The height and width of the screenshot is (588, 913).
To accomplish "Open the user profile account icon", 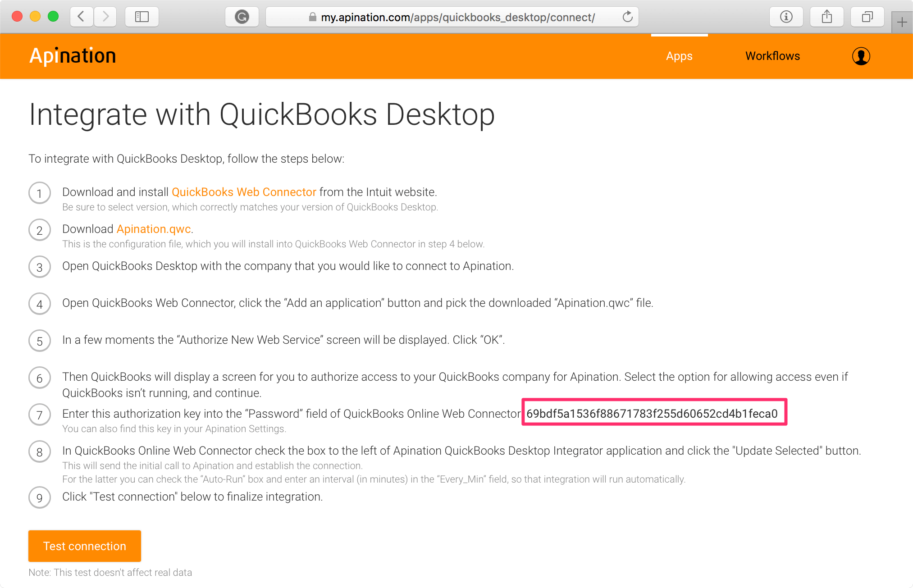I will pyautogui.click(x=861, y=56).
